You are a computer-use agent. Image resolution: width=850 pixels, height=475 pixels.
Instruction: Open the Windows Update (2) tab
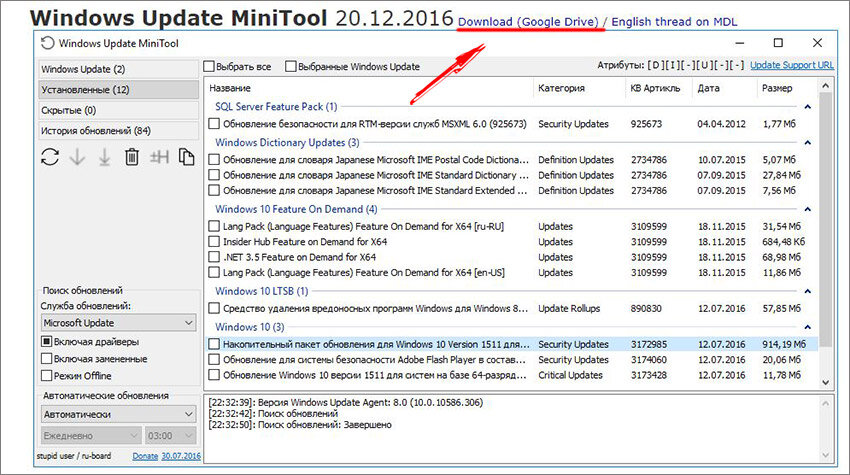point(118,69)
